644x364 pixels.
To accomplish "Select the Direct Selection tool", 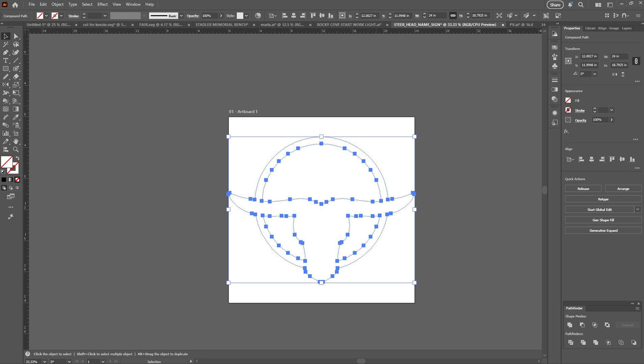I will point(16,36).
